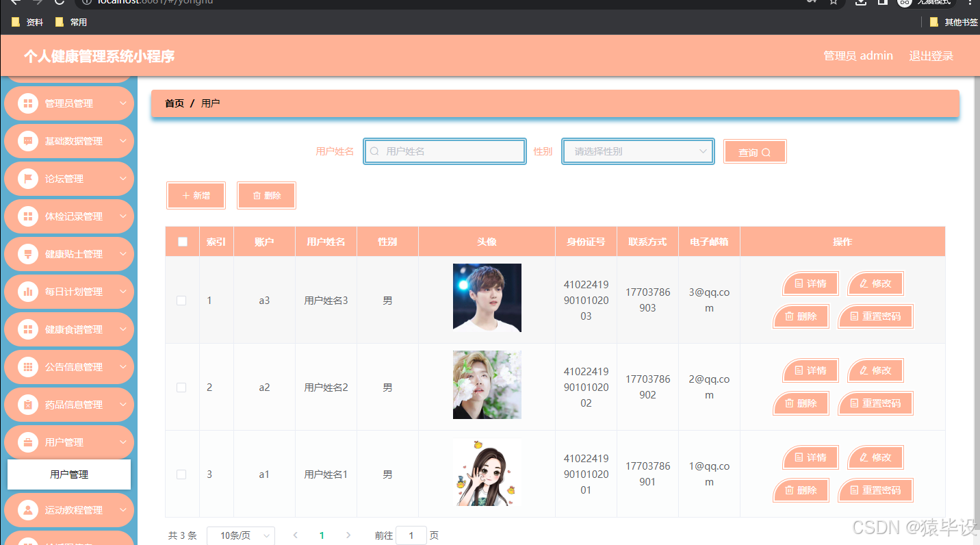The image size is (980, 545).
Task: Check the checkbox for row a3
Action: 181,301
